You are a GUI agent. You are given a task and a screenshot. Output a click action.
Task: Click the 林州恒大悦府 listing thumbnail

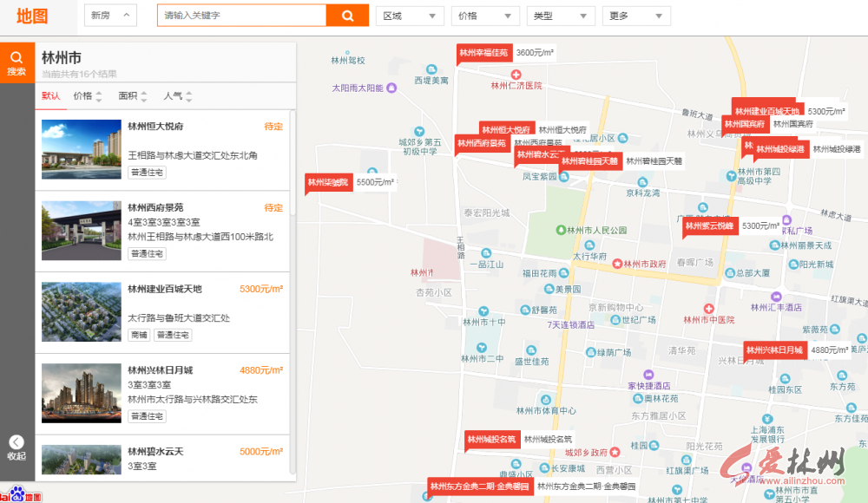(82, 149)
